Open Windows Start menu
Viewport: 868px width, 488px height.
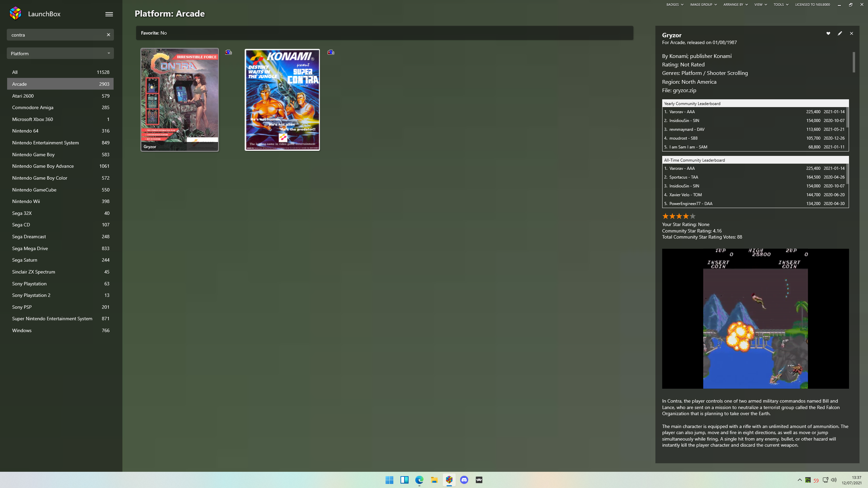(389, 480)
